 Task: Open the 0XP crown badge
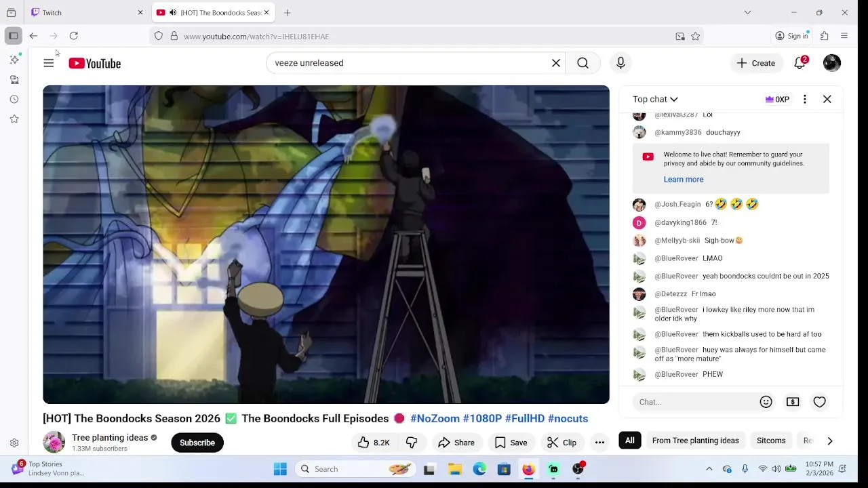coord(777,99)
